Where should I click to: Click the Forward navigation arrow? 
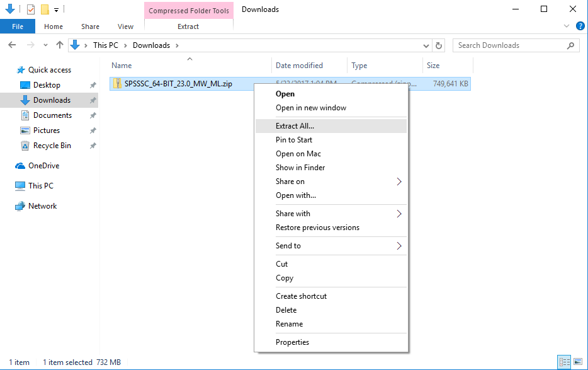[31, 45]
